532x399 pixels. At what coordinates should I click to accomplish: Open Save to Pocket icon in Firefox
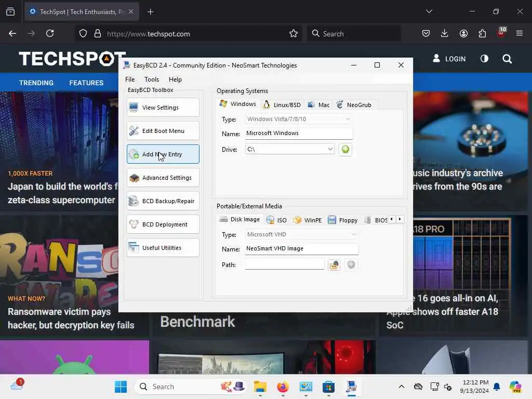coord(426,33)
